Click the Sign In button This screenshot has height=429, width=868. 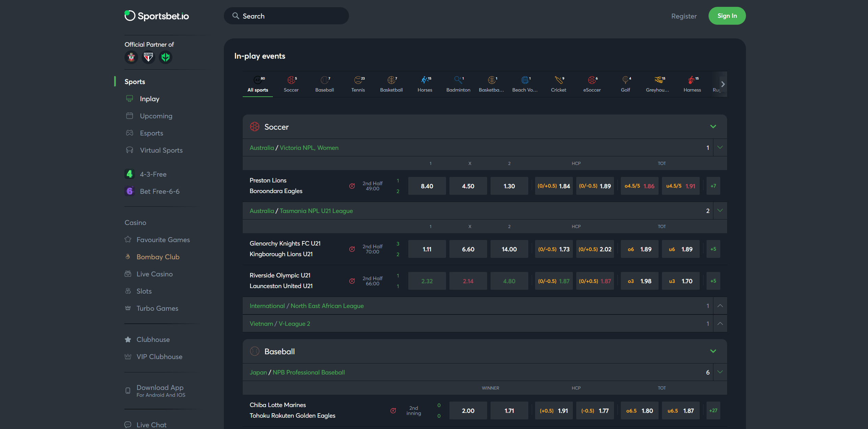tap(727, 16)
